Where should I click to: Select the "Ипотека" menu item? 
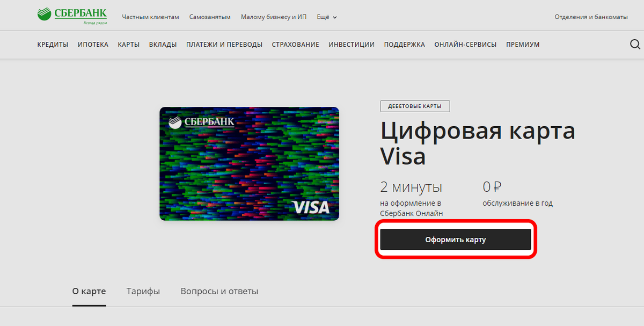[x=93, y=45]
